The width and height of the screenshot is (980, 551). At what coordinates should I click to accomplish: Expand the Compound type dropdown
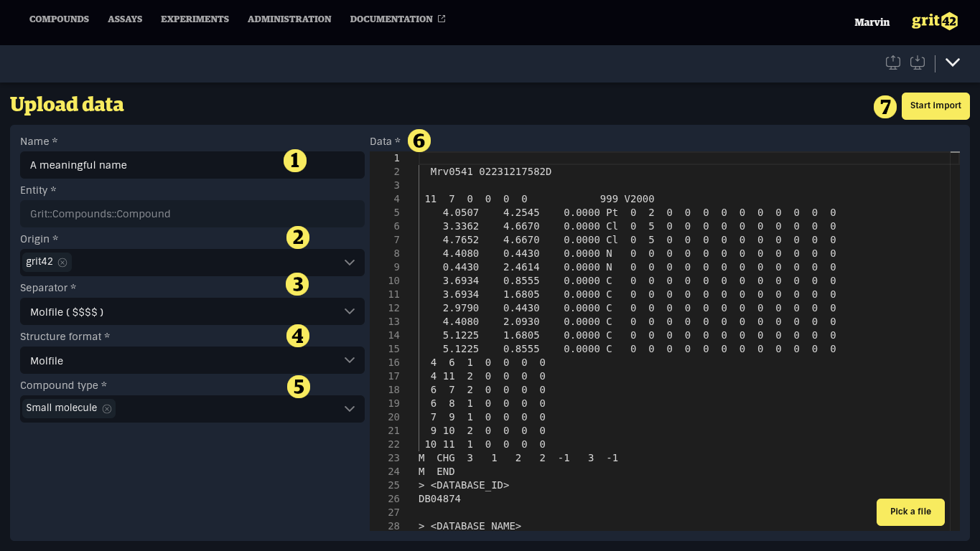(350, 409)
